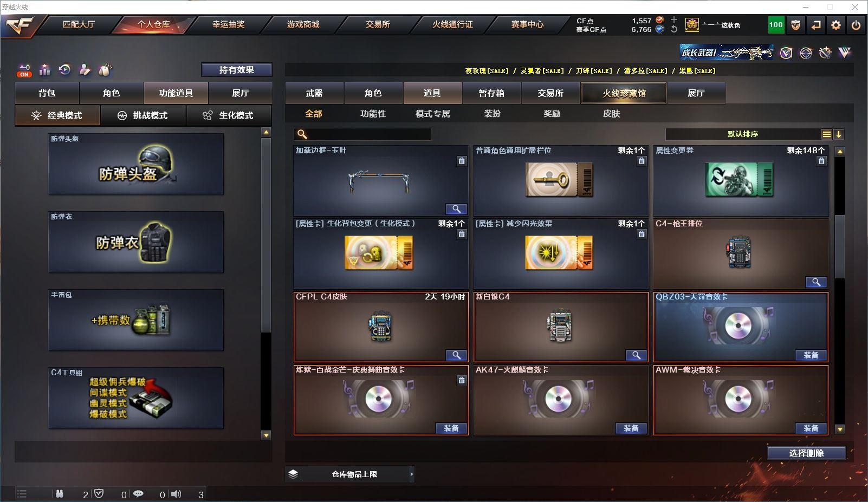Delete the 属性变更券 item via trash icon
868x502 pixels.
tap(821, 161)
